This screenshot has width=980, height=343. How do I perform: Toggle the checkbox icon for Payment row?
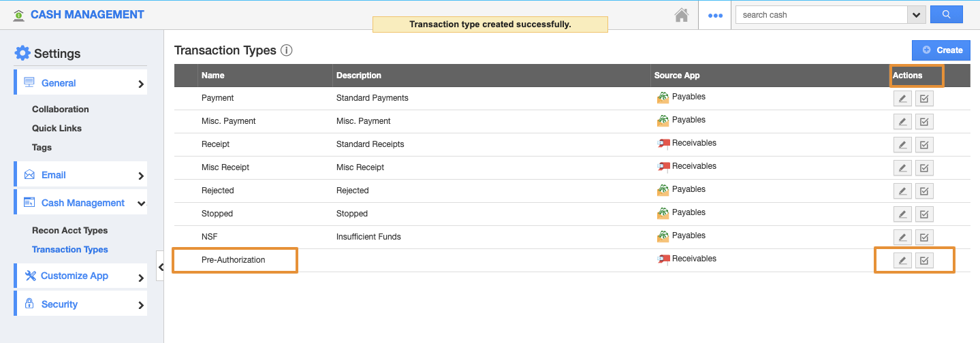tap(924, 99)
